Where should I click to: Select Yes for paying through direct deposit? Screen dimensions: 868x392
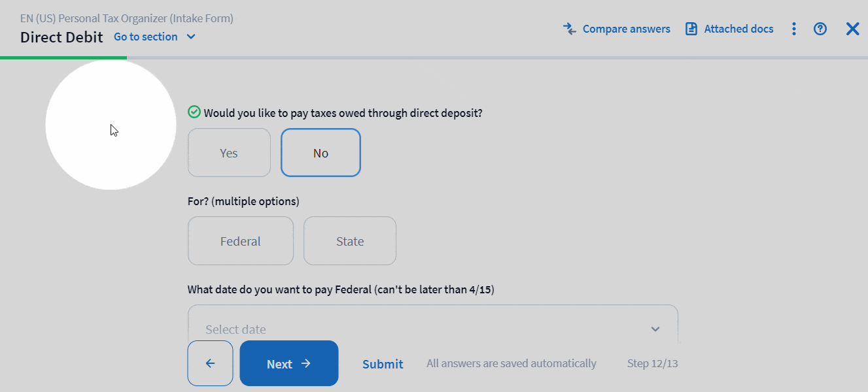point(229,153)
